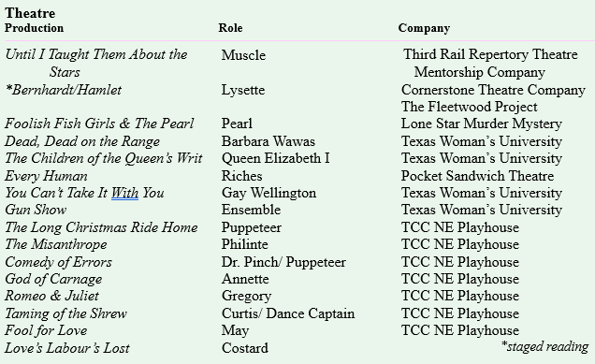Click 'Pocket Sandwich Theatre' company entry

[x=477, y=176]
